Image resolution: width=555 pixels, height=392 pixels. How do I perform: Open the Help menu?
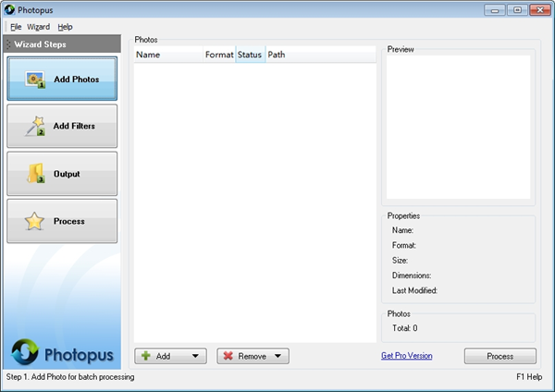(65, 27)
